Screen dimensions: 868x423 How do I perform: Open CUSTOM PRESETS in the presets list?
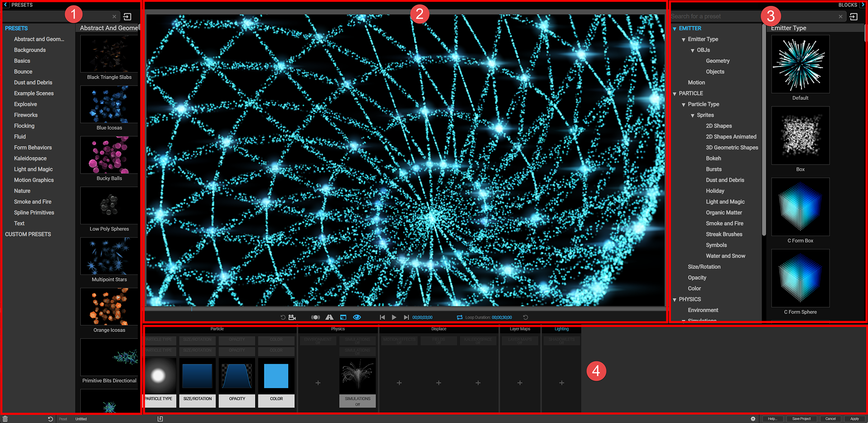click(x=28, y=234)
